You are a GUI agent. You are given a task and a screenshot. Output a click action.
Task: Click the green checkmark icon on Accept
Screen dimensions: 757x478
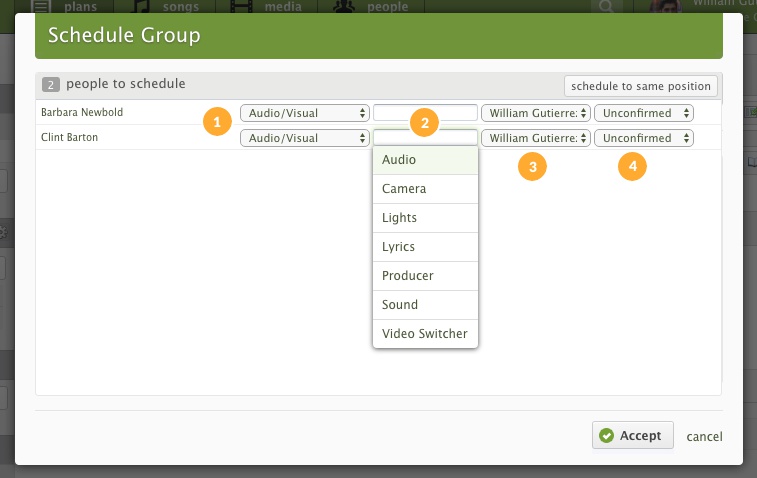[606, 436]
